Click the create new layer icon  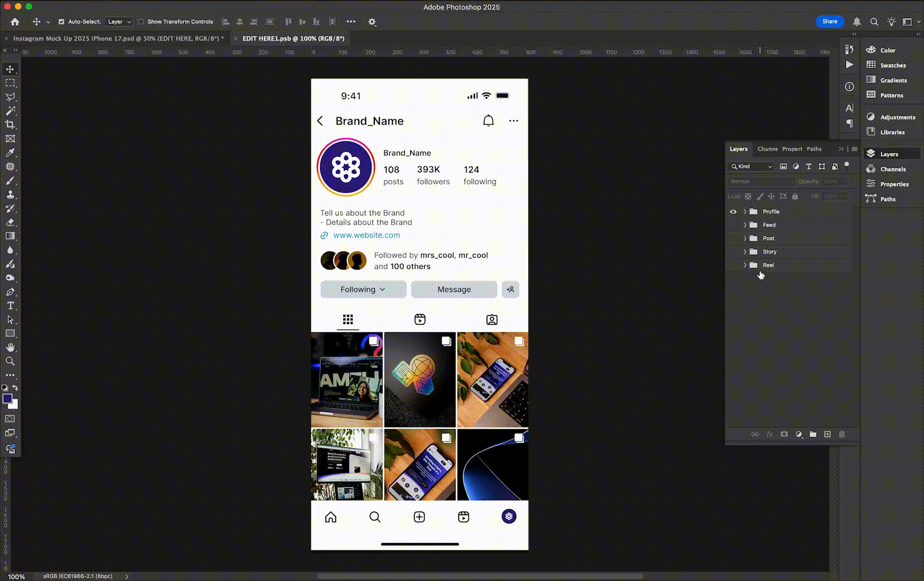click(827, 434)
